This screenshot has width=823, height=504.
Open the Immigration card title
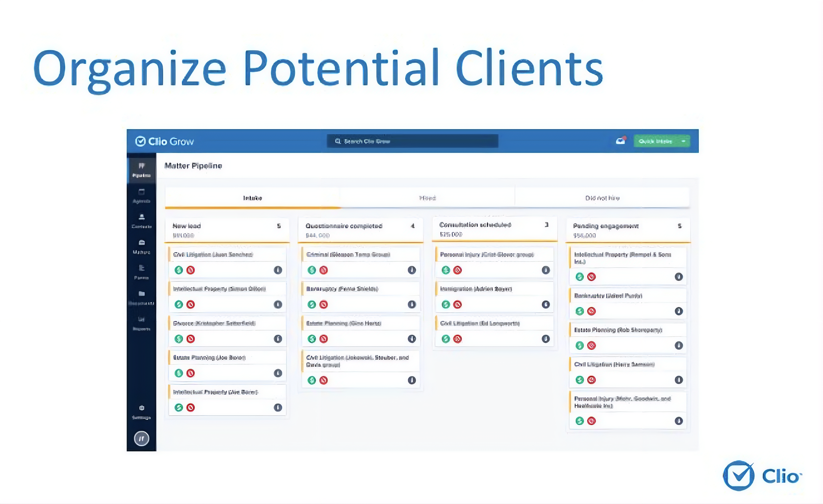476,289
